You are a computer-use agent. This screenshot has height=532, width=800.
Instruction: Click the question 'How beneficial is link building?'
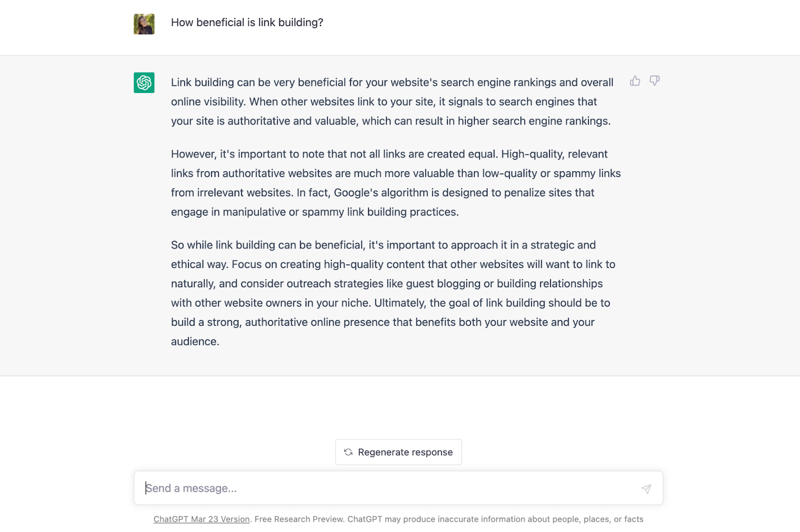point(247,22)
